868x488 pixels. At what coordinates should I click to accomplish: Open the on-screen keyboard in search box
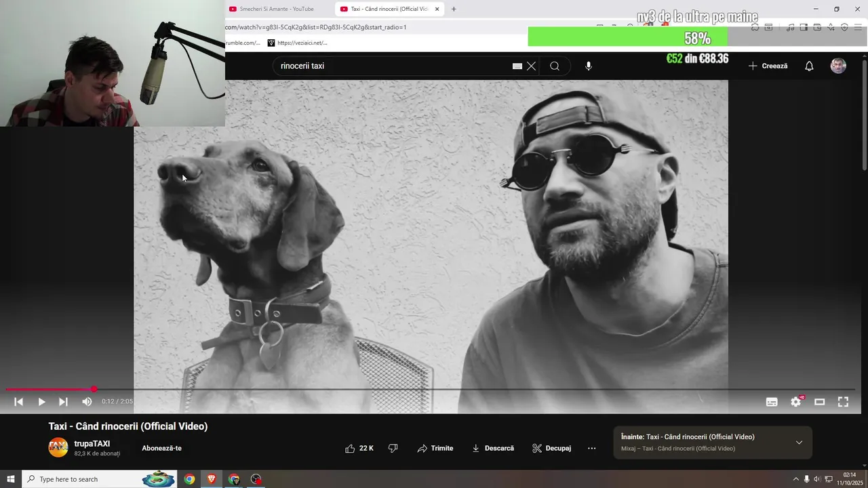pyautogui.click(x=517, y=66)
